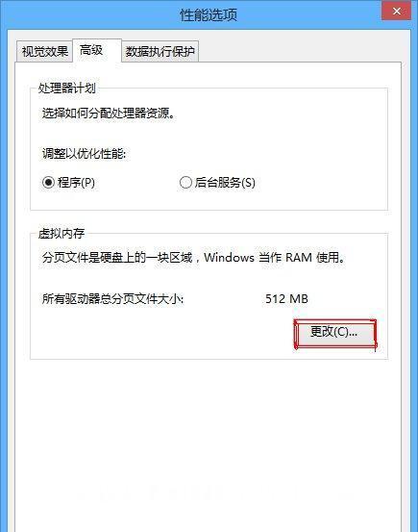The height and width of the screenshot is (532, 418).
Task: Select the 程序(P) radio button circle
Action: [x=48, y=182]
